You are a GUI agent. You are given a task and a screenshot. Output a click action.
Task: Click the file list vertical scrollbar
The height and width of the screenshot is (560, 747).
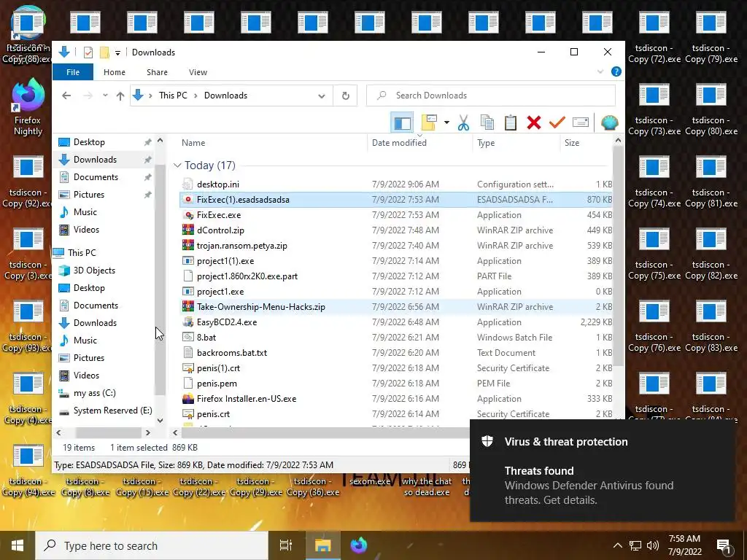click(x=618, y=257)
